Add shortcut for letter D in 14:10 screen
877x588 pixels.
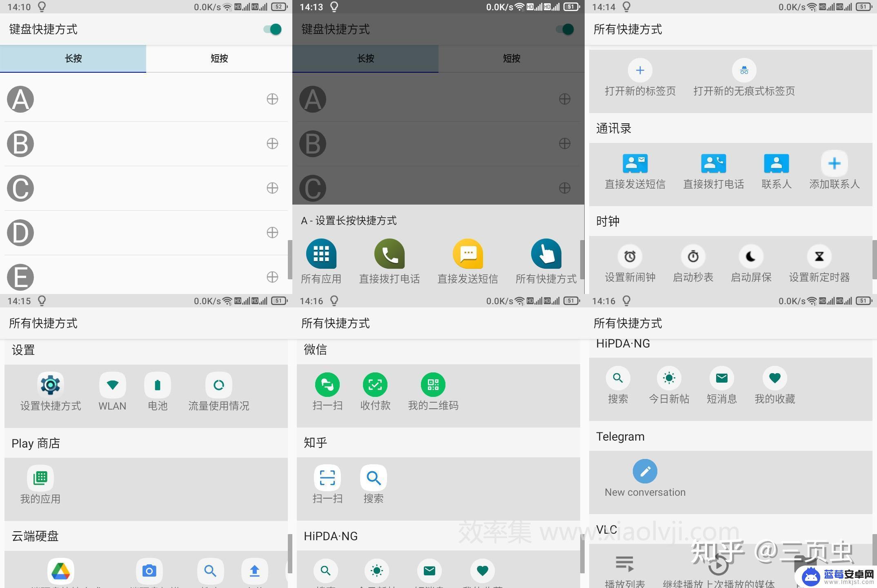click(x=272, y=232)
